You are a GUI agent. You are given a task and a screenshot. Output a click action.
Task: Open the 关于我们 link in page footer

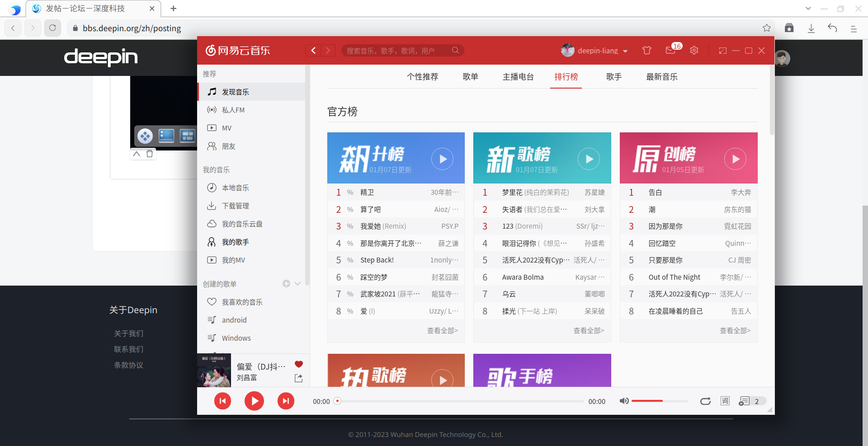click(x=128, y=333)
